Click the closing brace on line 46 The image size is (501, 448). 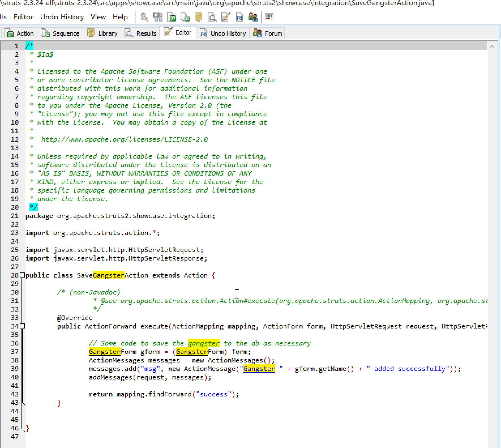pyautogui.click(x=27, y=428)
